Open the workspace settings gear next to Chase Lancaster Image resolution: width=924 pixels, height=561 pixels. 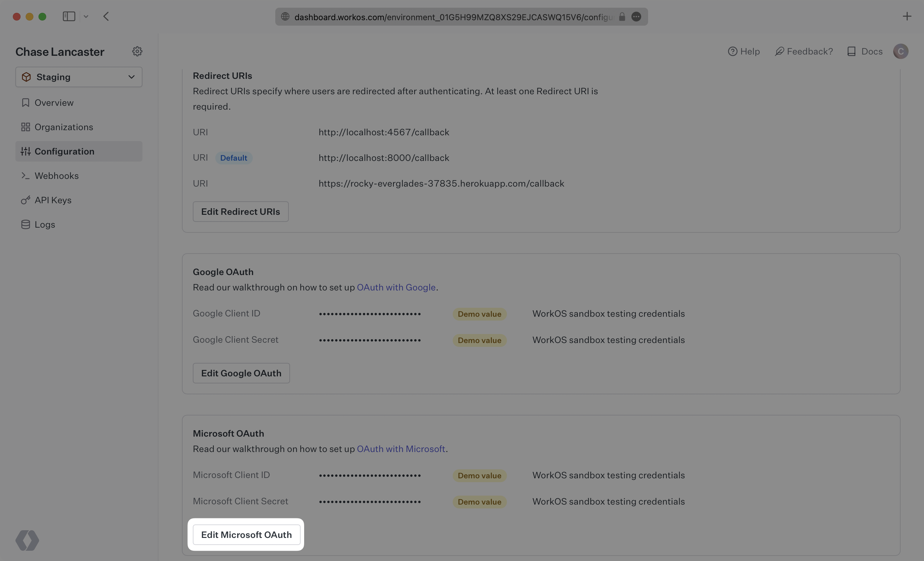pos(137,51)
